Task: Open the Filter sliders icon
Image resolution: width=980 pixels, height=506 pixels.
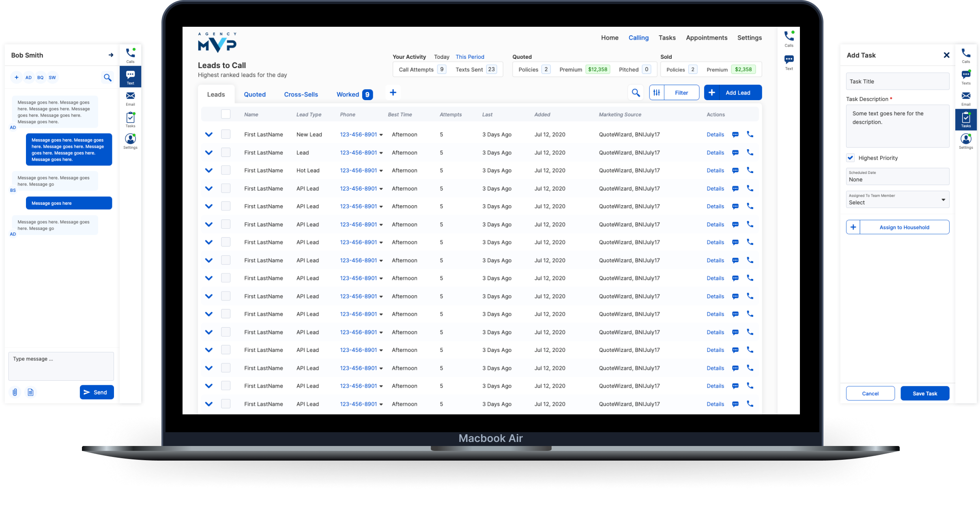Action: click(x=657, y=92)
